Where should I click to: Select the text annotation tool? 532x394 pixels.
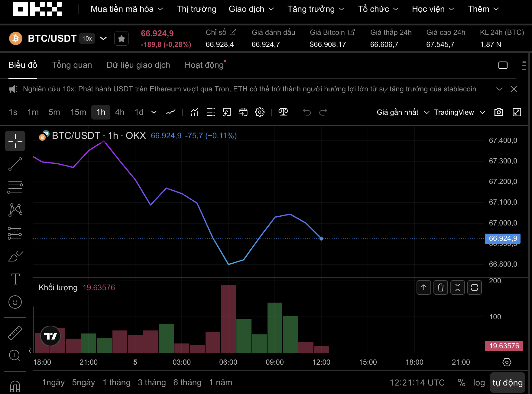15,279
